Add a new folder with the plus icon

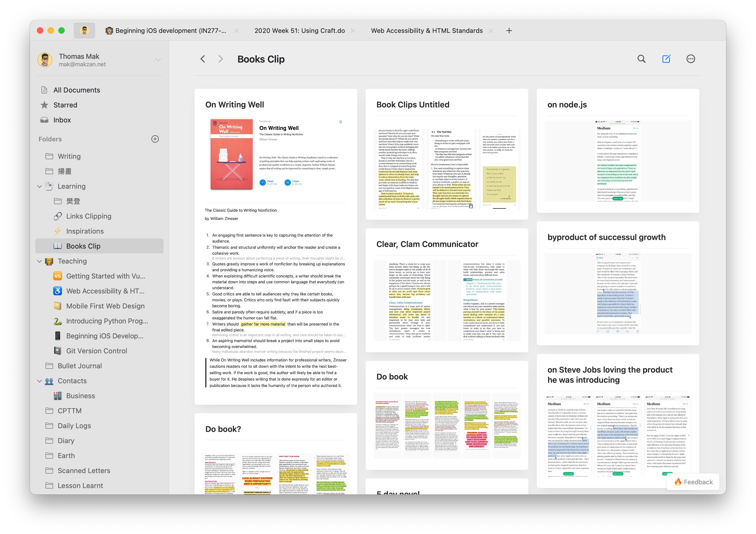coord(155,139)
